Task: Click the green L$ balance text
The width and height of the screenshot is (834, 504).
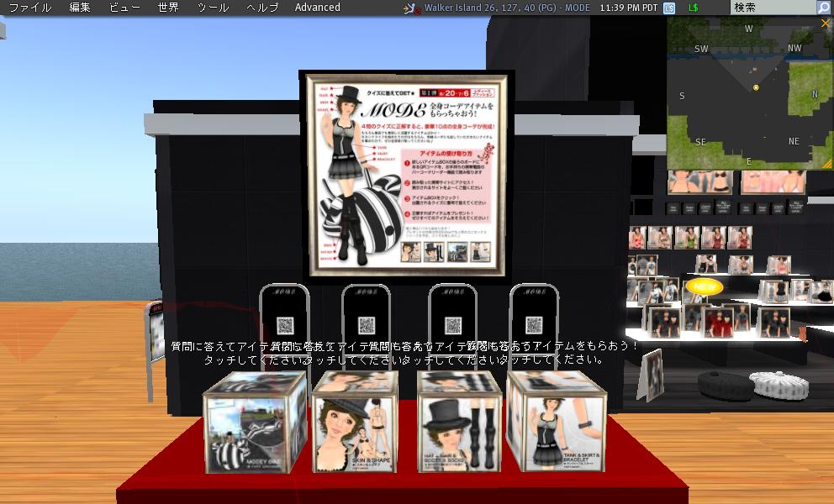Action: 693,8
